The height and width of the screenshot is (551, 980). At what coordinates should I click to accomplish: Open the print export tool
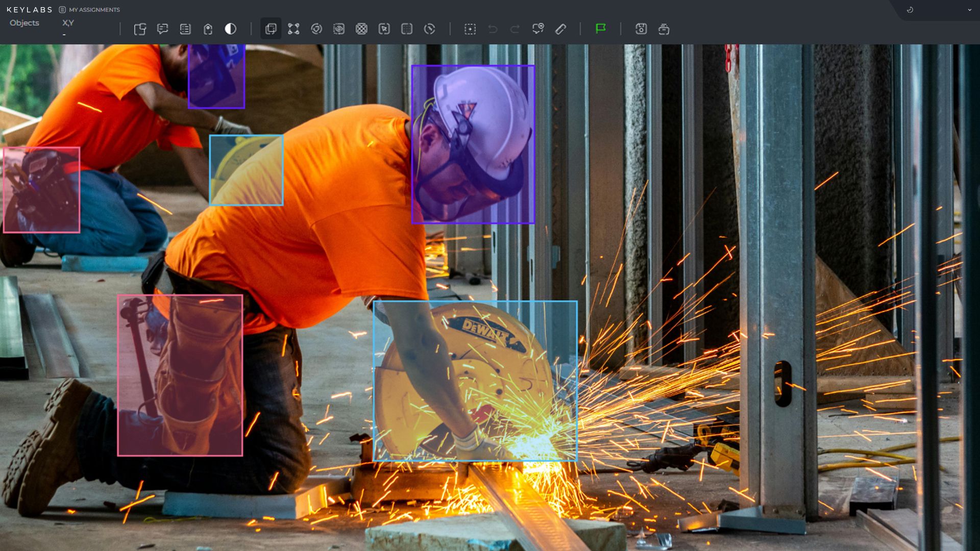[664, 29]
